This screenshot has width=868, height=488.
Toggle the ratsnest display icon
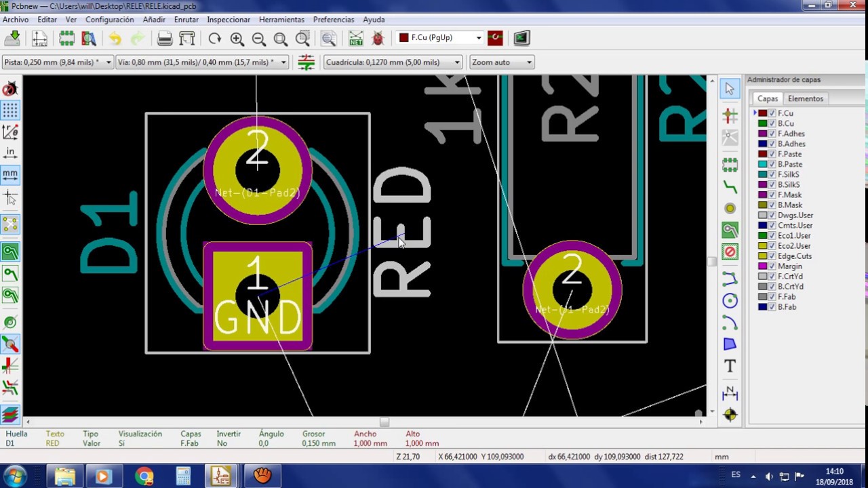(x=10, y=224)
